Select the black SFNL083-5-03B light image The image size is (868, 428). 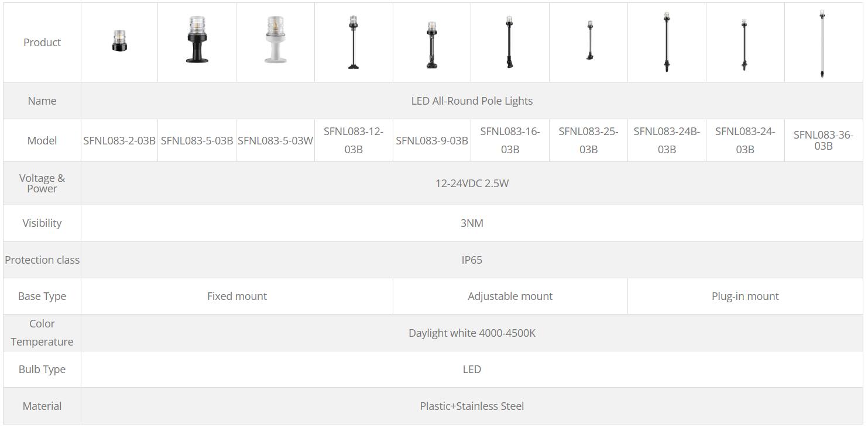(x=197, y=40)
